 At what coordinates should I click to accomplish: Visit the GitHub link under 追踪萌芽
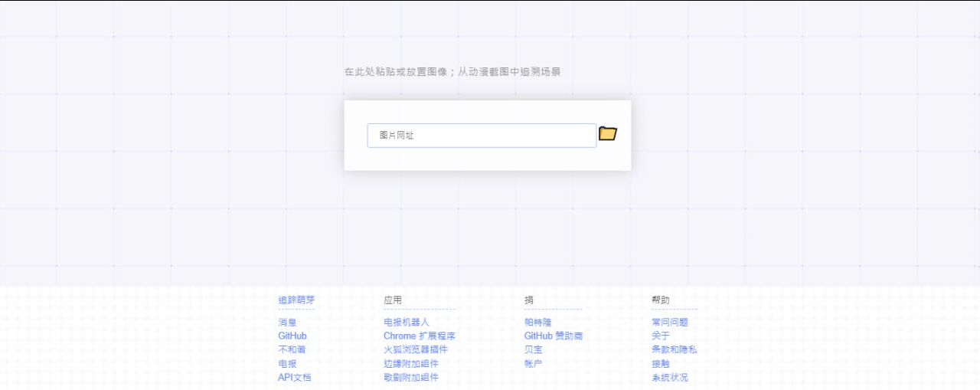292,336
